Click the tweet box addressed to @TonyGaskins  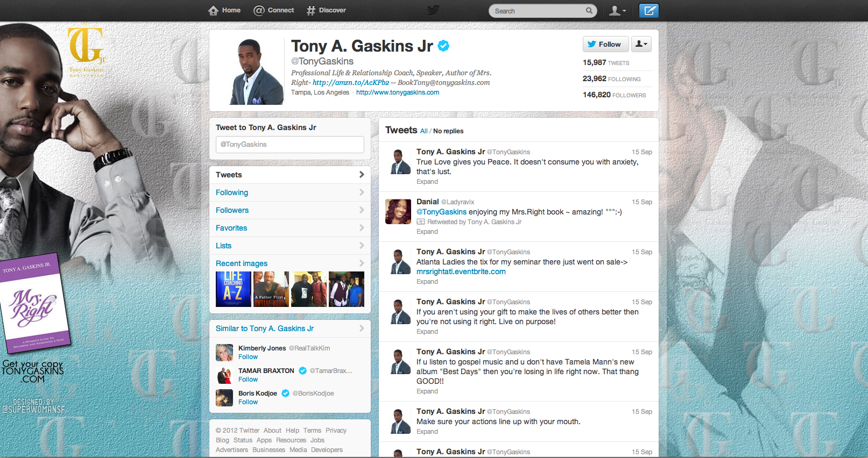[x=290, y=145]
